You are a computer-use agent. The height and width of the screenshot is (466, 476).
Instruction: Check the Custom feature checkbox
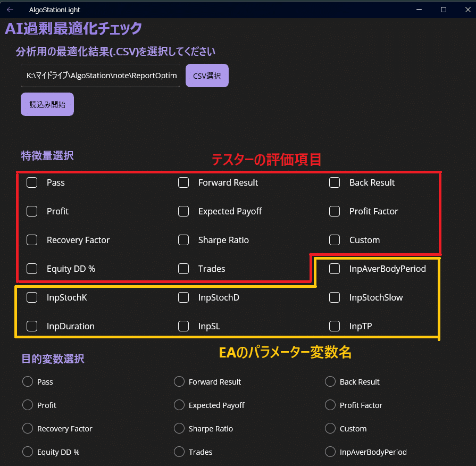(x=335, y=240)
